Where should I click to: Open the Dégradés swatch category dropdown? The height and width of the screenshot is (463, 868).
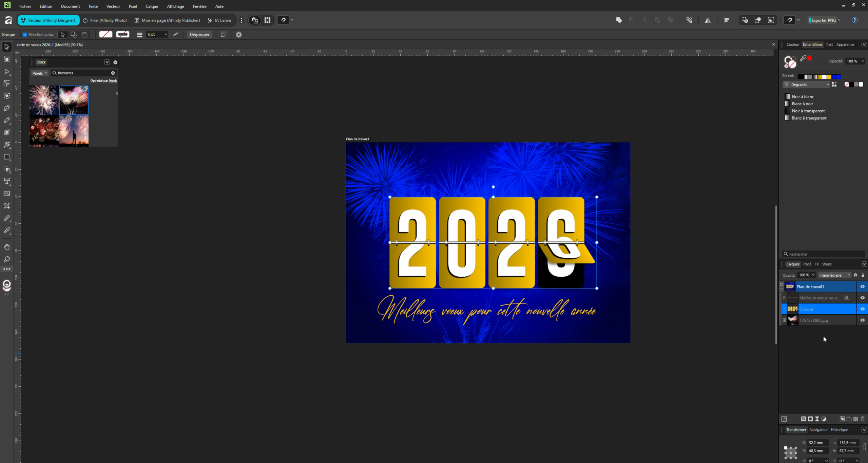point(806,85)
